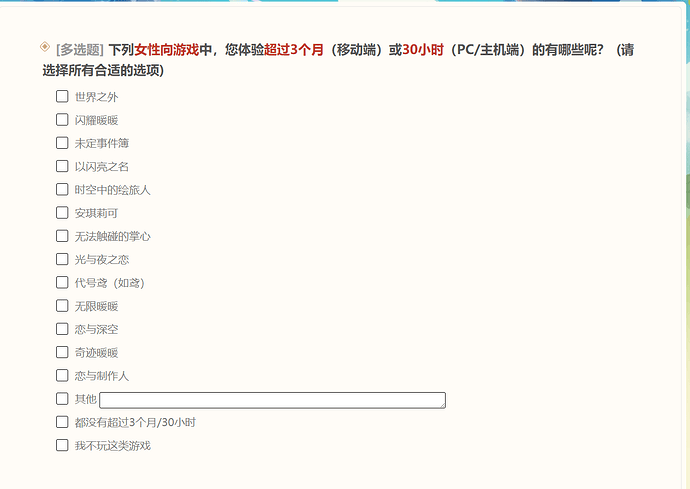Screen dimensions: 690x489
Task: Tick the 代号鸢（如鸢）checkbox
Action: 62,282
